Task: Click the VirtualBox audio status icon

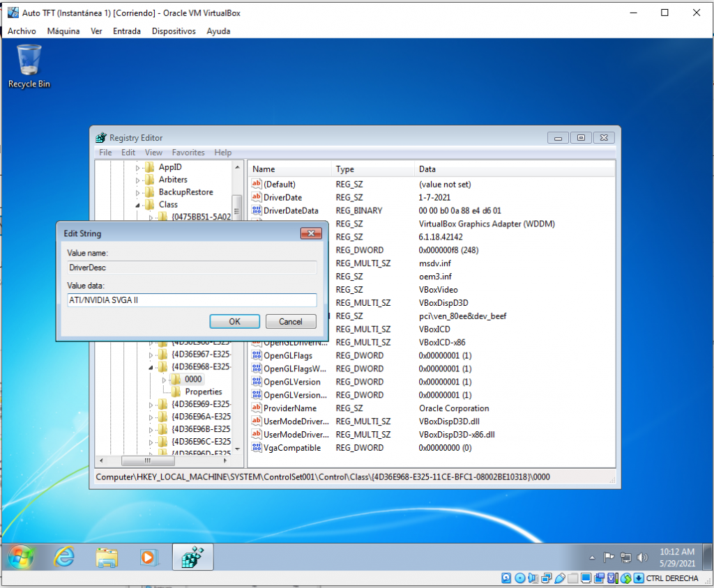Action: click(x=533, y=578)
